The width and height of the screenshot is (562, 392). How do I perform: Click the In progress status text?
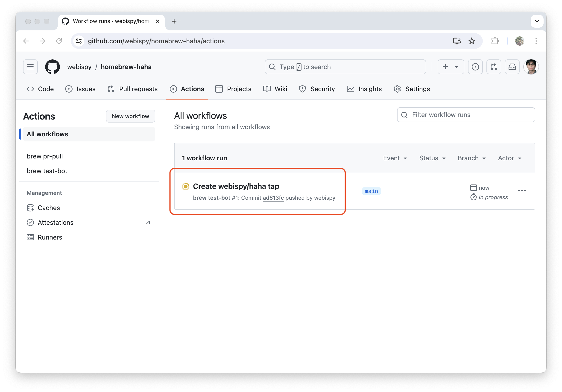[x=493, y=197]
